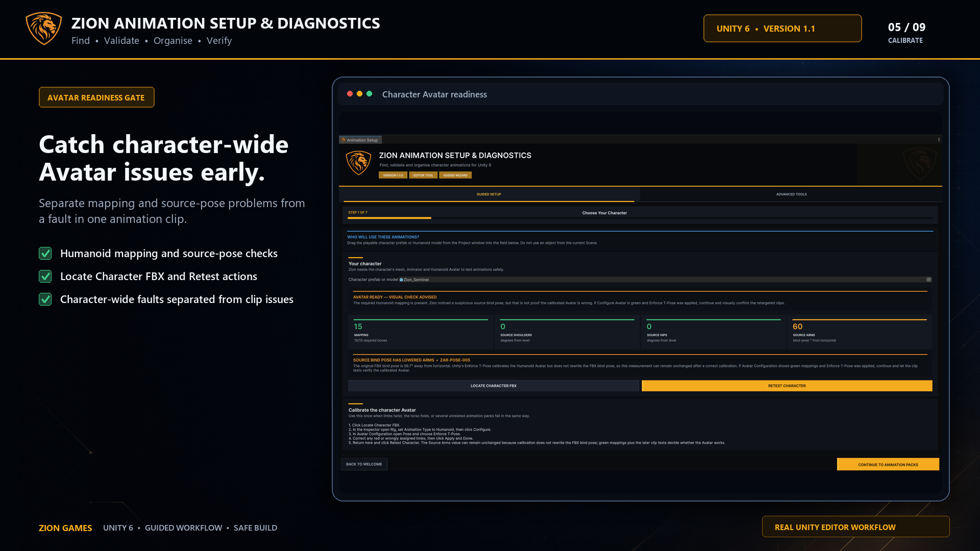Click the 'WHO WILL USE THESE ANIMATIONS?' heading
Image resolution: width=980 pixels, height=551 pixels.
(x=383, y=237)
